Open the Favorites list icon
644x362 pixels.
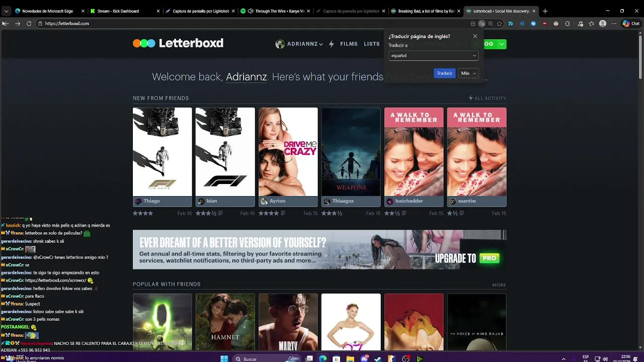click(x=591, y=24)
